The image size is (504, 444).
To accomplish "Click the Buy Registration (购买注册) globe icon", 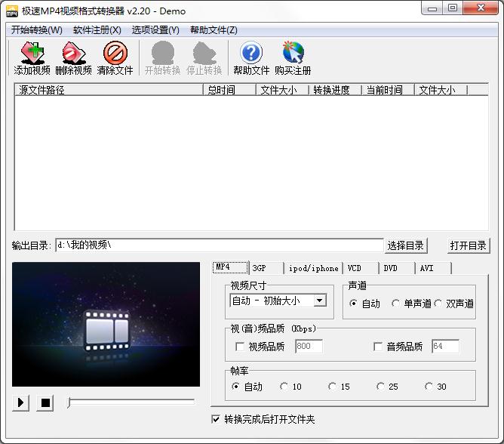I will 293,52.
